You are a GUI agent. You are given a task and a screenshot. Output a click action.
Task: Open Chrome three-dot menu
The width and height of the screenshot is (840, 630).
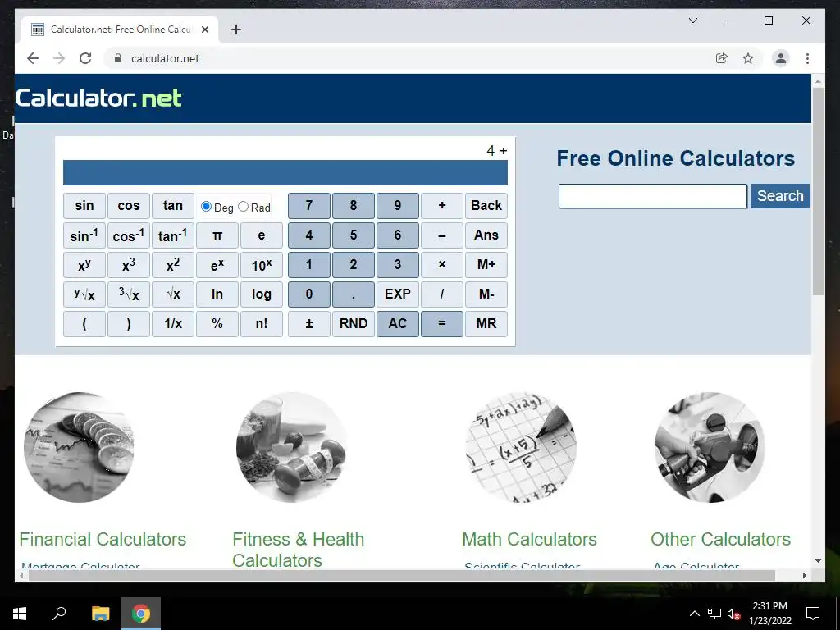(x=807, y=58)
